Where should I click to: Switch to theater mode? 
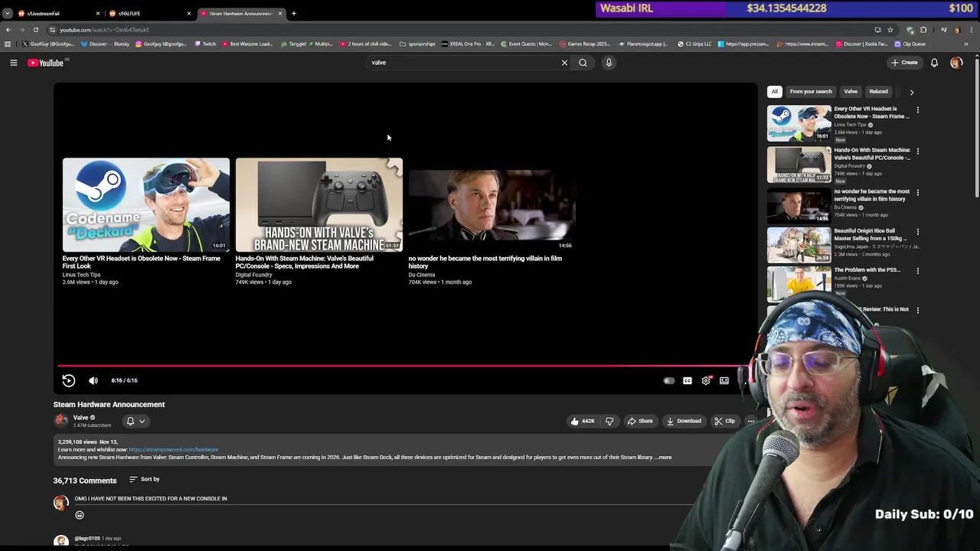[x=724, y=380]
